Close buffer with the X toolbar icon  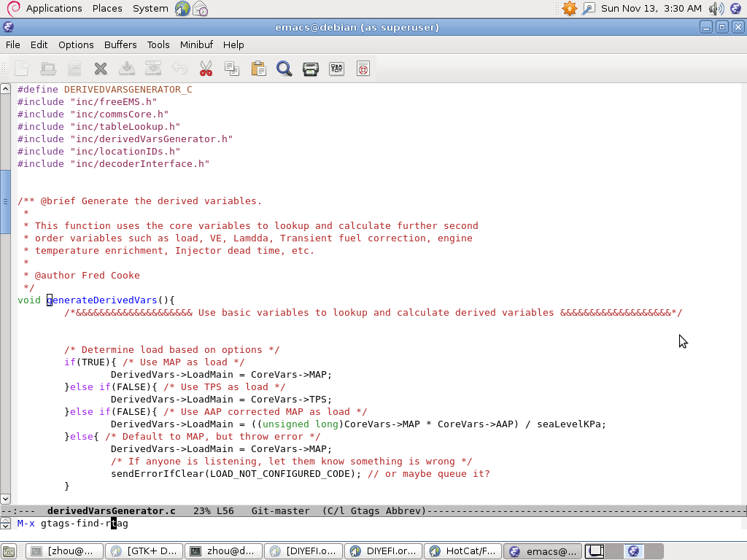(x=101, y=69)
